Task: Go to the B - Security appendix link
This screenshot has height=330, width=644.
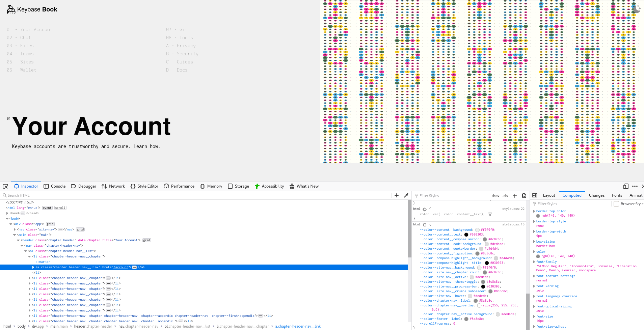Action: tap(182, 54)
